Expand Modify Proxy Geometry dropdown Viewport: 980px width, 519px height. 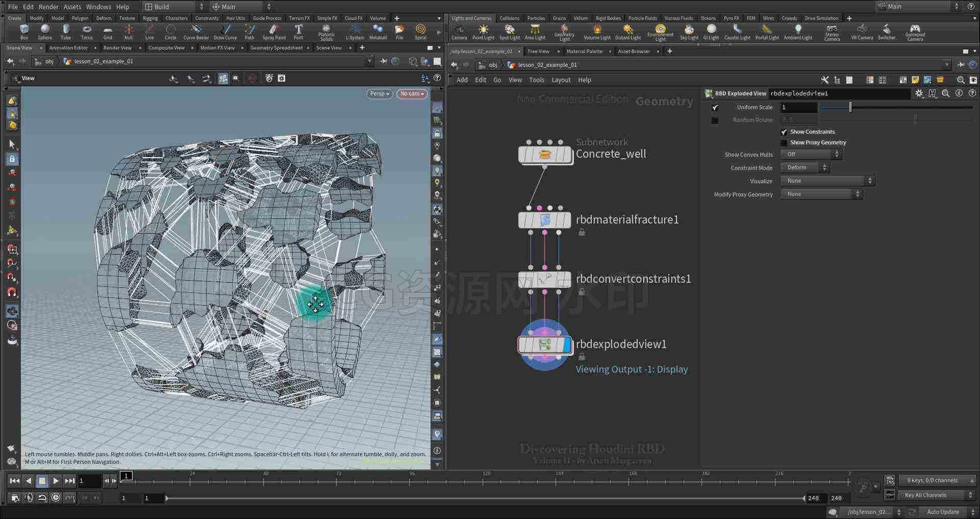pyautogui.click(x=821, y=194)
